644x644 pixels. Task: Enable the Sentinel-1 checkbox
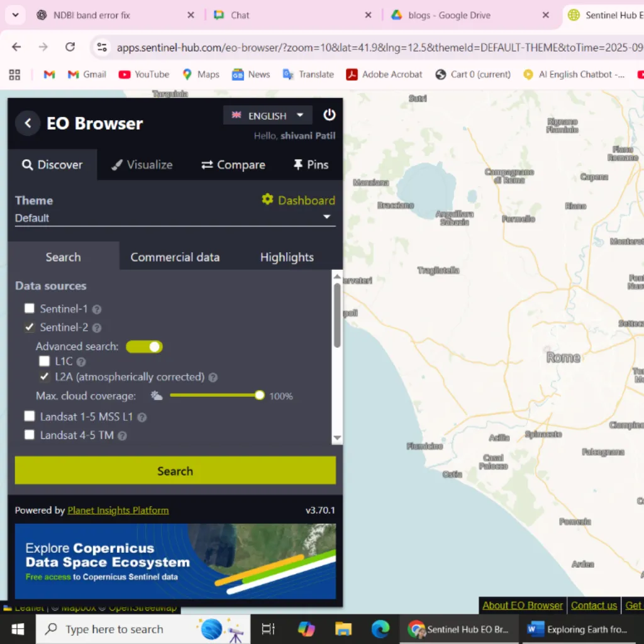30,309
